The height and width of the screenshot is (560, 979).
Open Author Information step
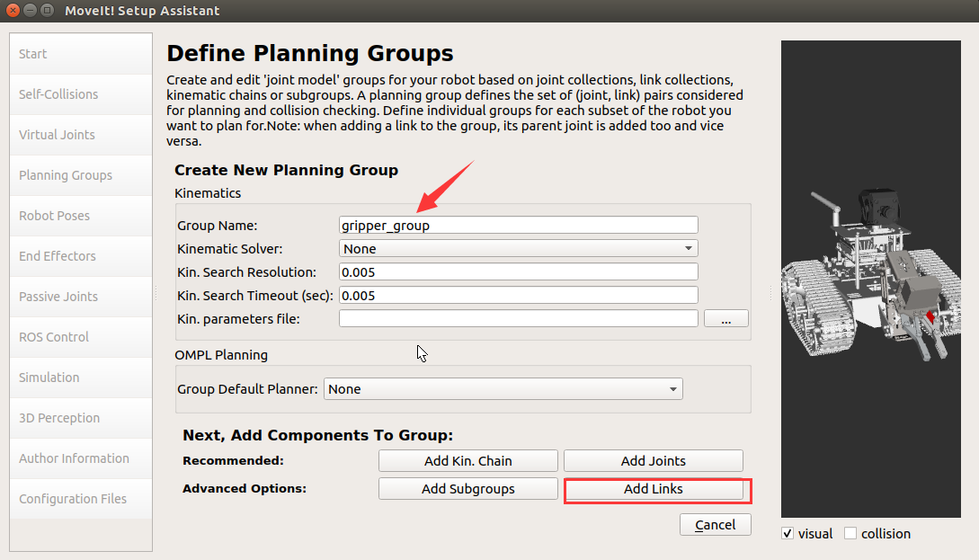coord(81,458)
